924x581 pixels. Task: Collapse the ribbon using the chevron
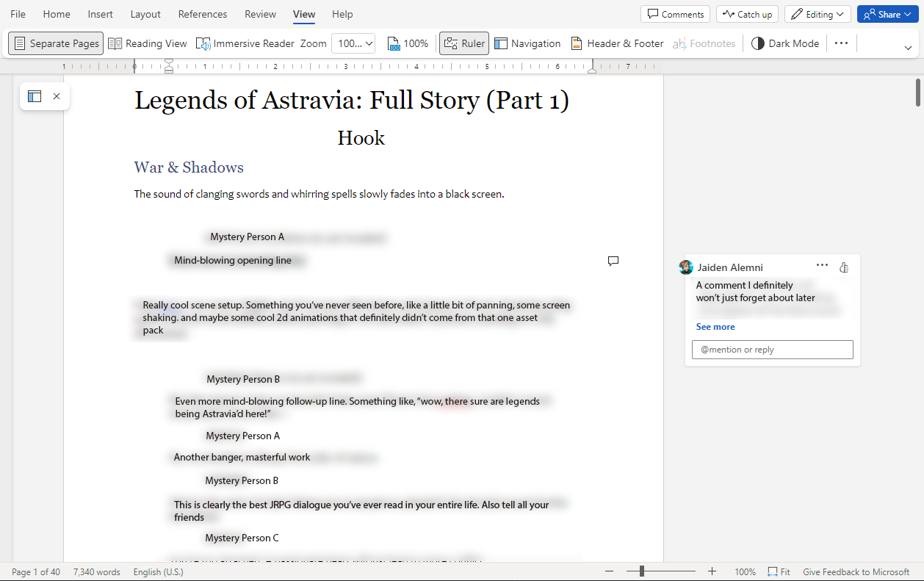pyautogui.click(x=909, y=48)
